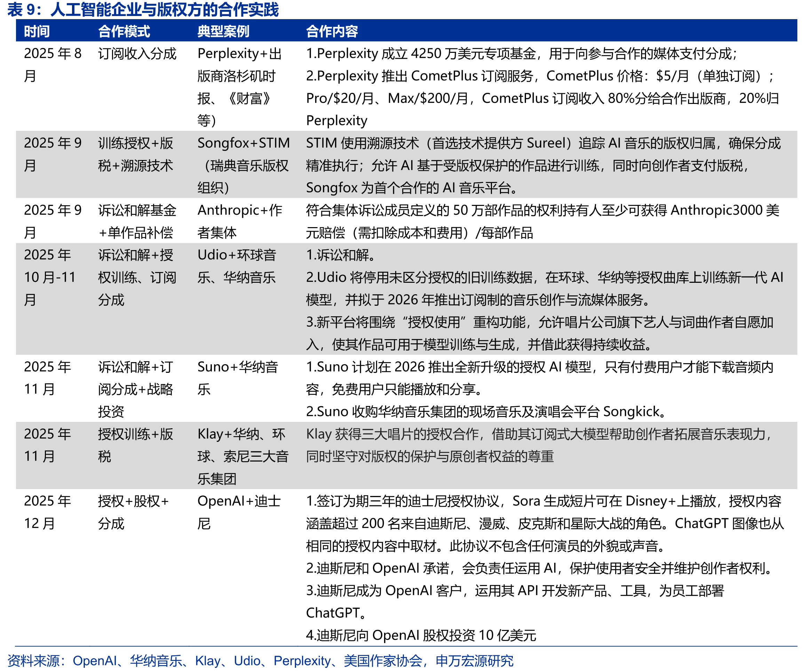Click the line 'STIM 使用溯源技术（首选技术提供方 Sureel）'
Screen dimensions: 805x672
[x=543, y=143]
